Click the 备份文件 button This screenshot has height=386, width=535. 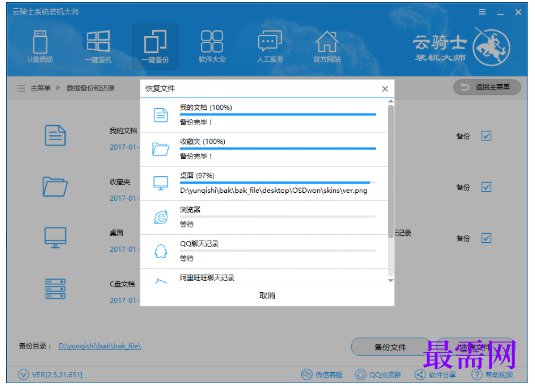[390, 347]
